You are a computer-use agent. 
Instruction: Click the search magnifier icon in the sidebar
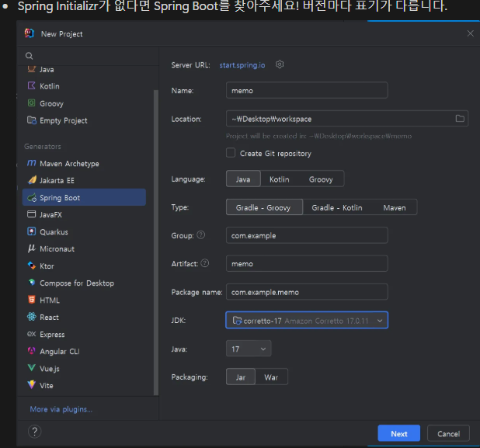click(29, 56)
